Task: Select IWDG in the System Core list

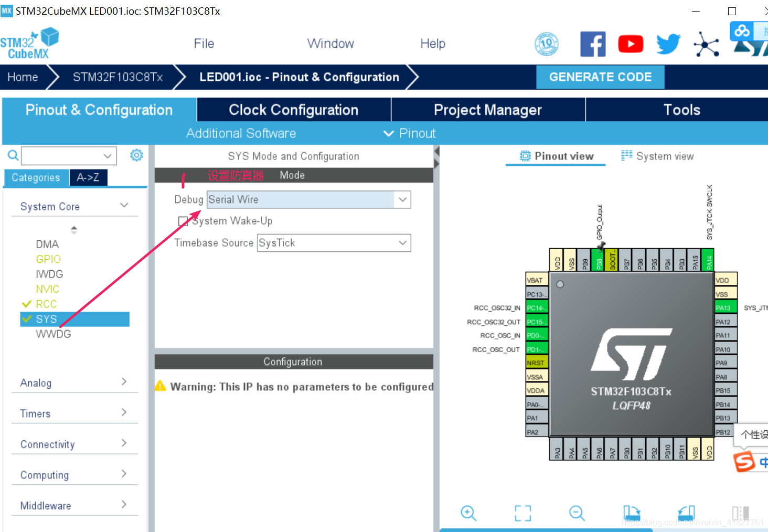Action: tap(49, 274)
